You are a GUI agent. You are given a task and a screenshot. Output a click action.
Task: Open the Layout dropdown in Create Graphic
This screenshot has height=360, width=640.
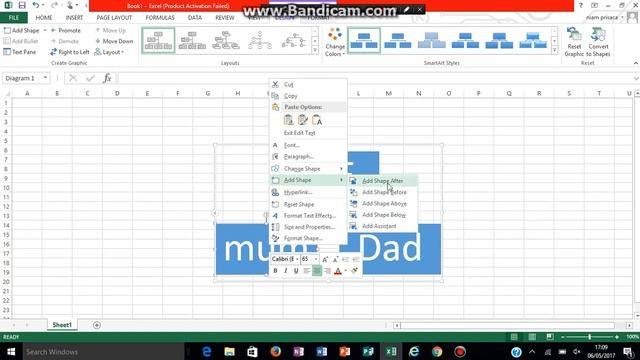coord(109,52)
